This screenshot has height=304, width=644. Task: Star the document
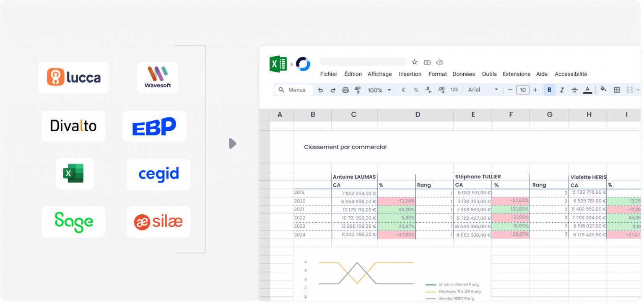click(415, 62)
